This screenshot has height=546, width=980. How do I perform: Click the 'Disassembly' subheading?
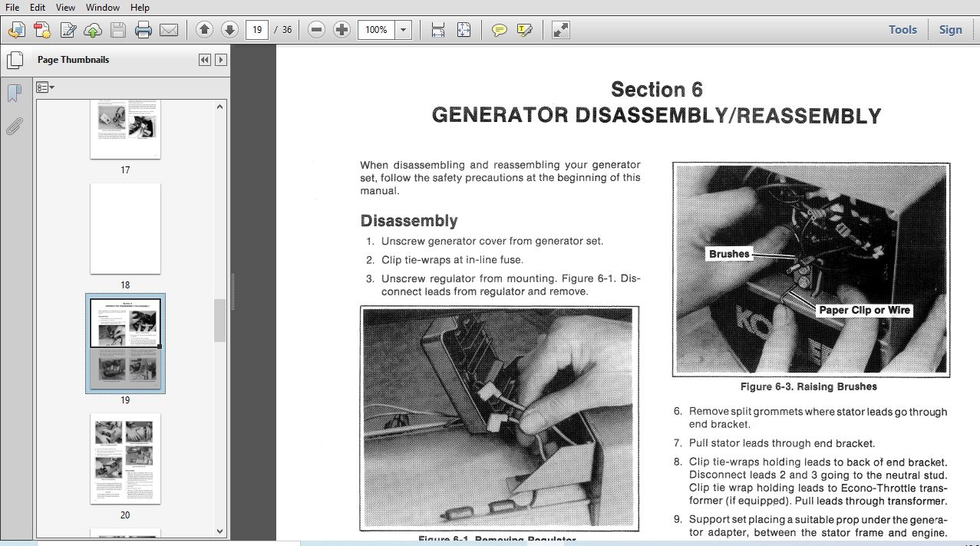tap(409, 221)
